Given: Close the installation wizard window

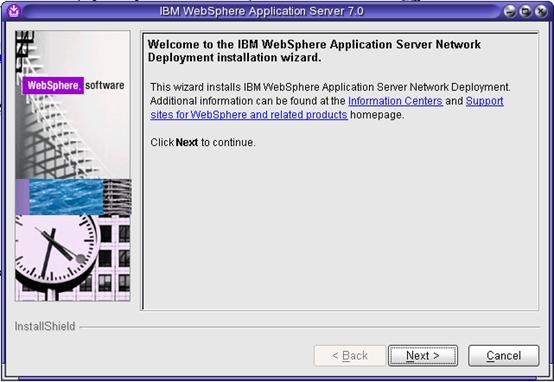Looking at the screenshot, I should (541, 11).
